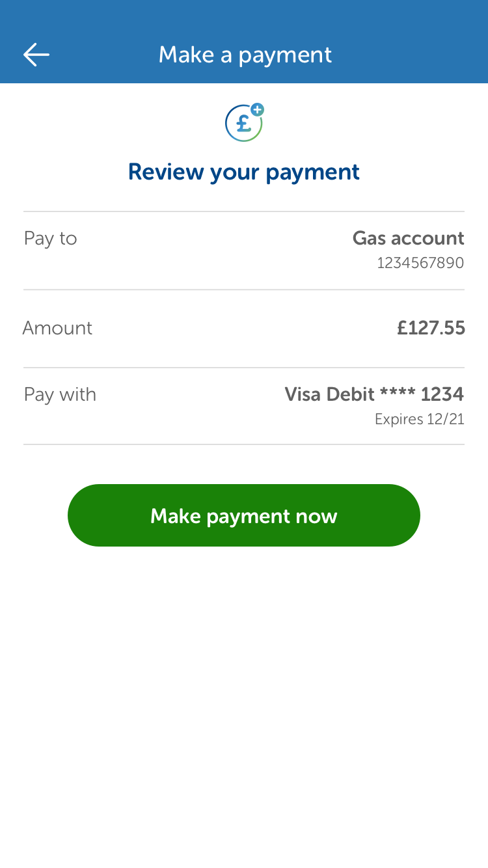Click the £127.55 amount value
This screenshot has height=868, width=488.
coord(431,328)
